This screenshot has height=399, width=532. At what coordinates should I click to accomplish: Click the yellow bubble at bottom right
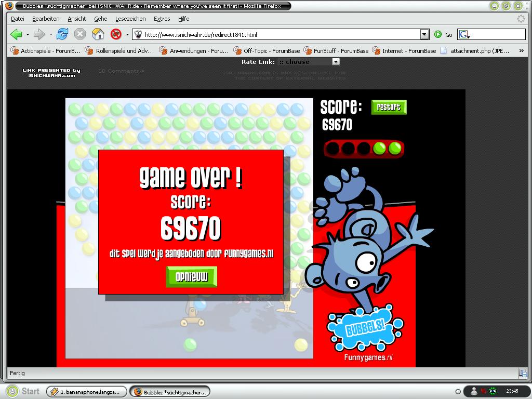tap(301, 345)
